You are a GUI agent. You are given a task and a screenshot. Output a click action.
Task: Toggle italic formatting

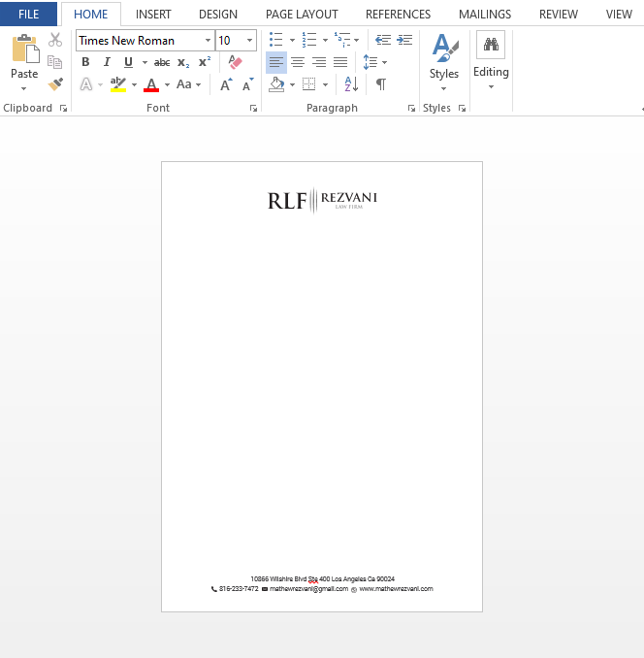point(107,62)
